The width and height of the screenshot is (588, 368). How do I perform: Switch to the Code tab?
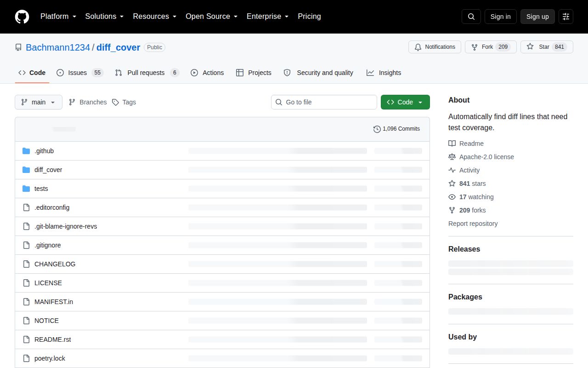coord(32,73)
